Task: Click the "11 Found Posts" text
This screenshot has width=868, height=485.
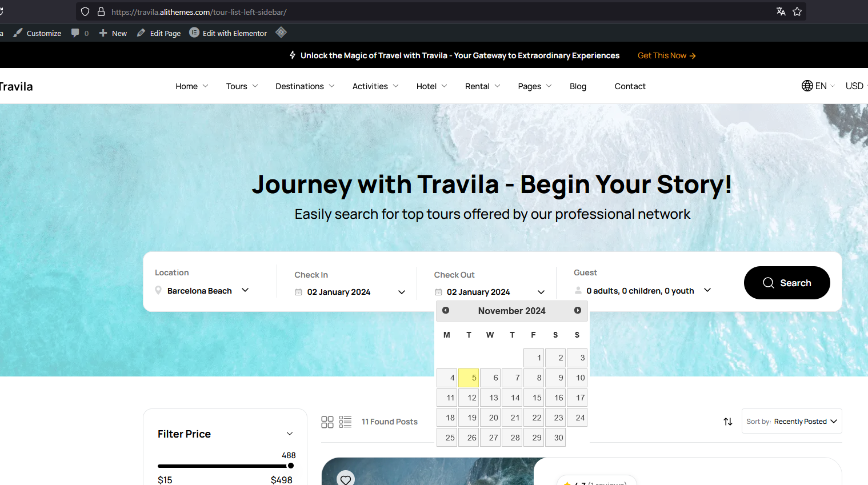Action: click(x=390, y=422)
